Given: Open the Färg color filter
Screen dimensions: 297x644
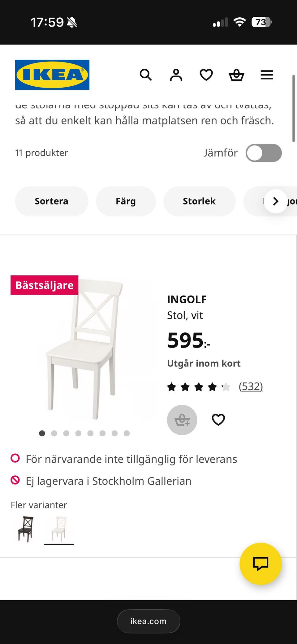Looking at the screenshot, I should click(x=126, y=201).
